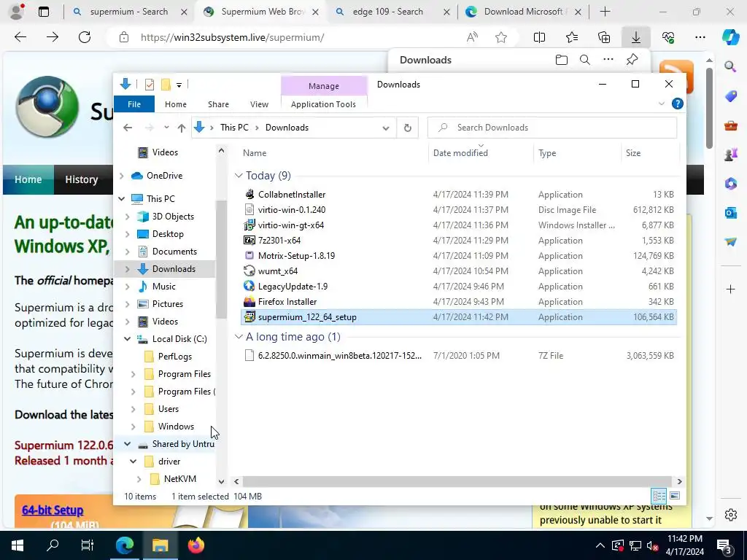The width and height of the screenshot is (747, 560).
Task: Open the View ribbon tab
Action: coord(259,104)
